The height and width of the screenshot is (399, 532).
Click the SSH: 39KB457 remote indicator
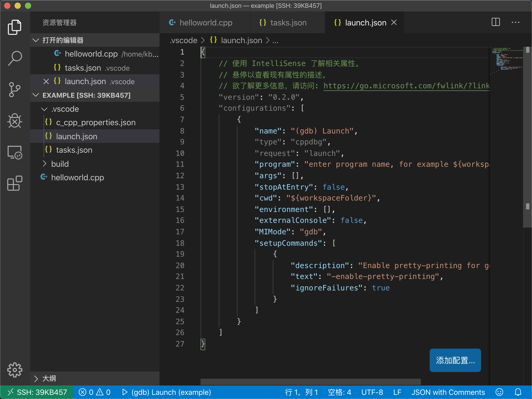(37, 392)
